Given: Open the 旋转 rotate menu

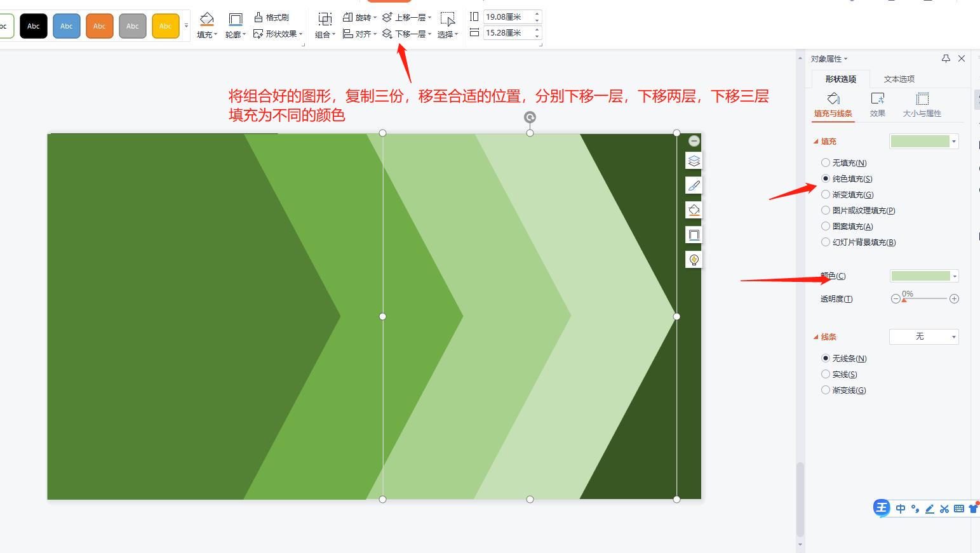Looking at the screenshot, I should [359, 17].
